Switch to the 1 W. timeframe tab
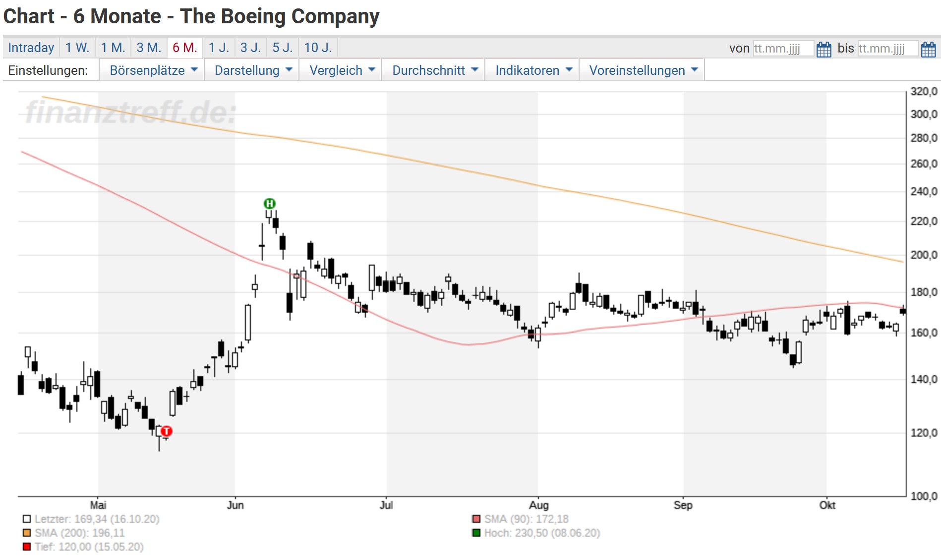Screen dimensions: 941x560 pyautogui.click(x=77, y=48)
